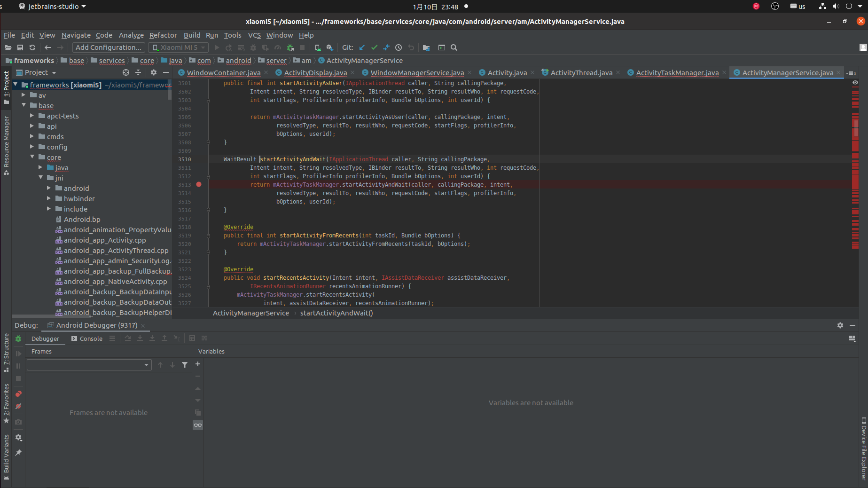Commit changes via the green Git checkmark icon
Screen dimensions: 868x488
pyautogui.click(x=374, y=47)
